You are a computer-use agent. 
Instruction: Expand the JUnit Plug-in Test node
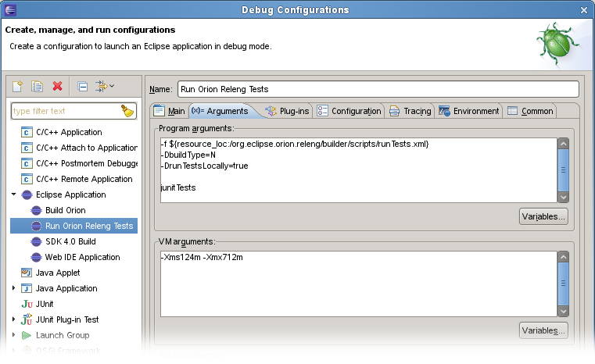click(x=13, y=319)
